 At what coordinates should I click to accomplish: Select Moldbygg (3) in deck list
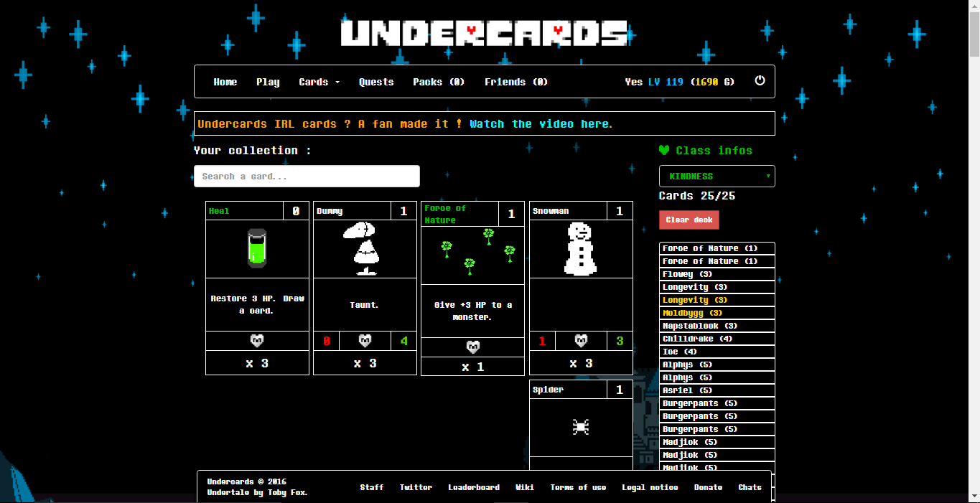pos(717,313)
